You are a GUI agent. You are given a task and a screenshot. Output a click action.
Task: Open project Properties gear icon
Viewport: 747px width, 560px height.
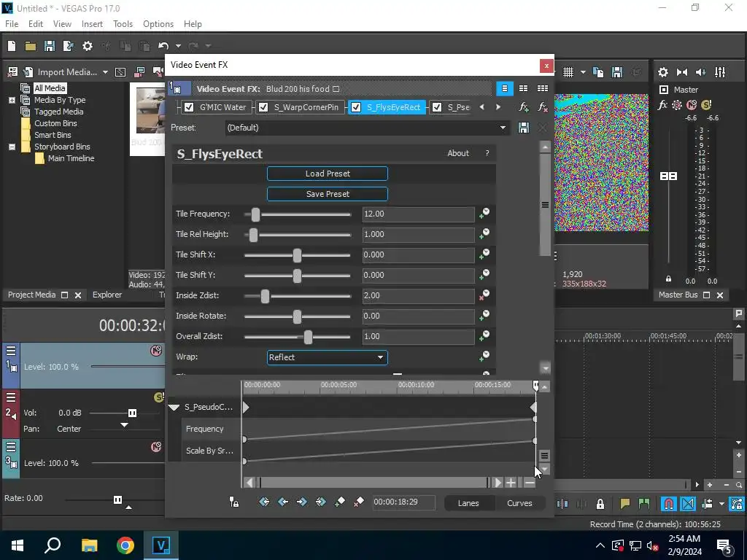pos(88,46)
